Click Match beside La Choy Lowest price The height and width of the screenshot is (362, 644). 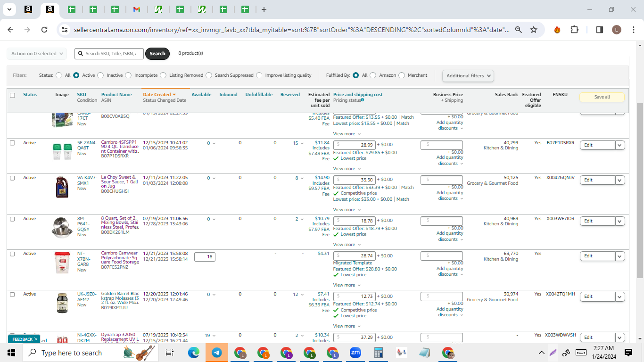point(403,199)
